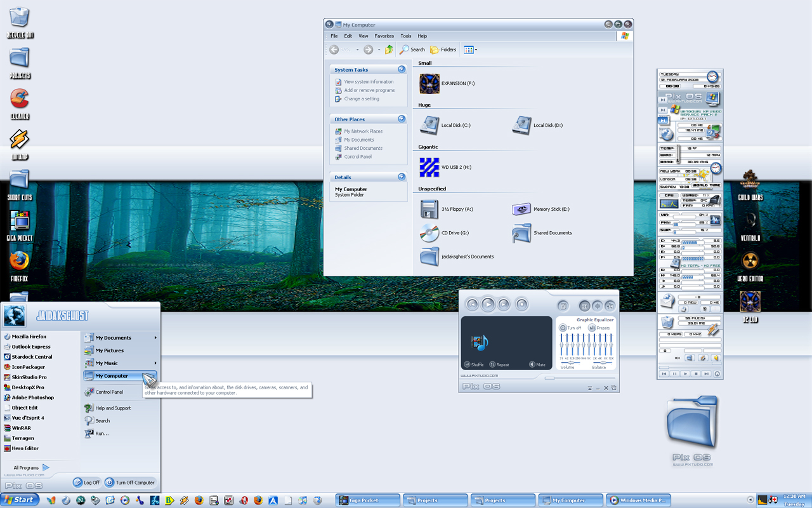Open the Edit menu in My Computer
Image resolution: width=812 pixels, height=508 pixels.
(x=348, y=36)
